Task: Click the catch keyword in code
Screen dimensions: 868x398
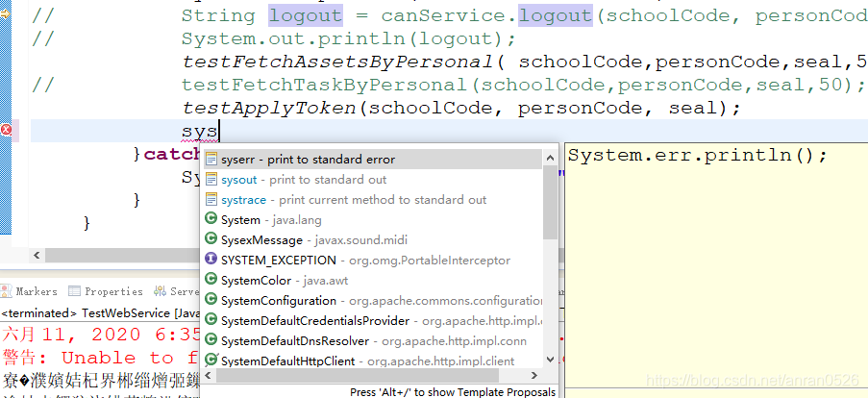Action: pos(172,154)
